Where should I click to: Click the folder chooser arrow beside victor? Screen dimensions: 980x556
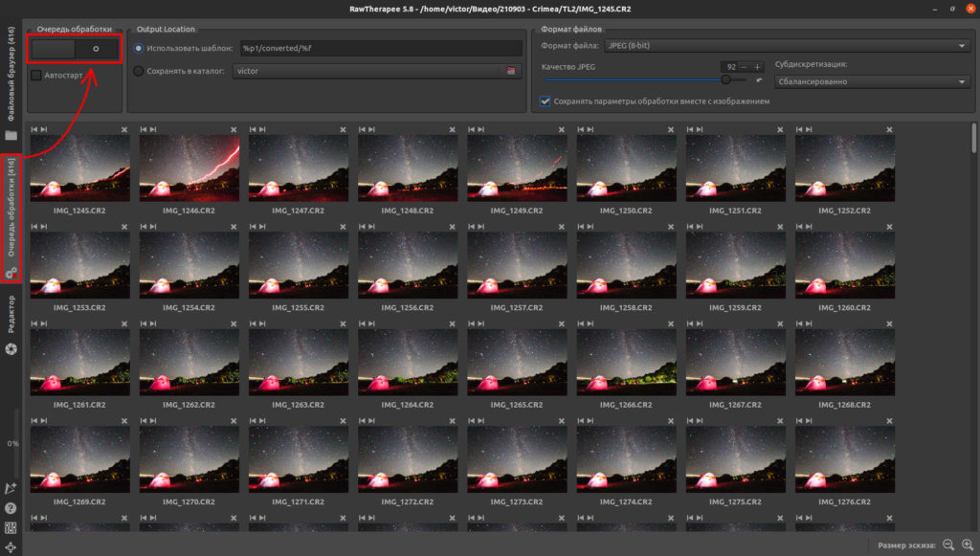(511, 71)
